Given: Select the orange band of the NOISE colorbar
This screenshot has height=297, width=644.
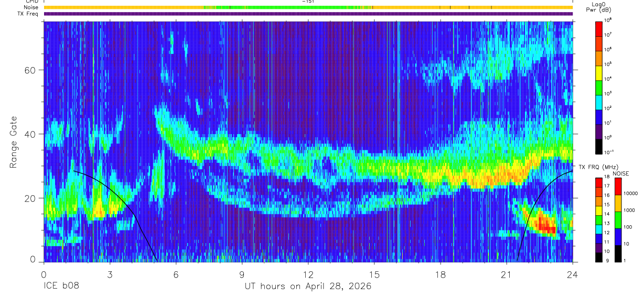Looking at the screenshot, I should 619,204.
